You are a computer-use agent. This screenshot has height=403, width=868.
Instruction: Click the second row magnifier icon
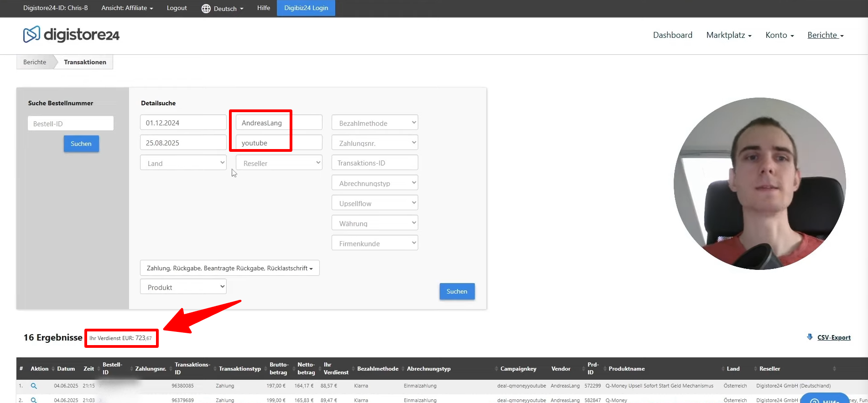click(34, 400)
